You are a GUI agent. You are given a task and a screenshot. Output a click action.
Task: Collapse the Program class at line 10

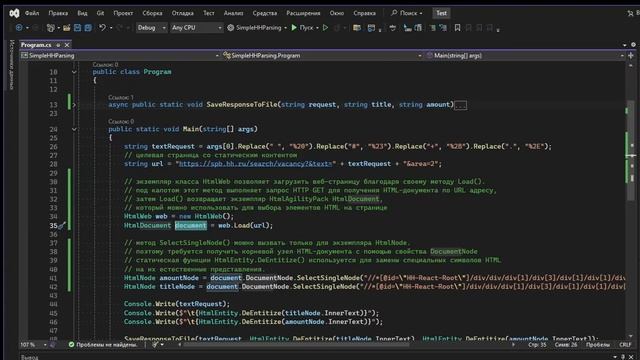[x=74, y=72]
